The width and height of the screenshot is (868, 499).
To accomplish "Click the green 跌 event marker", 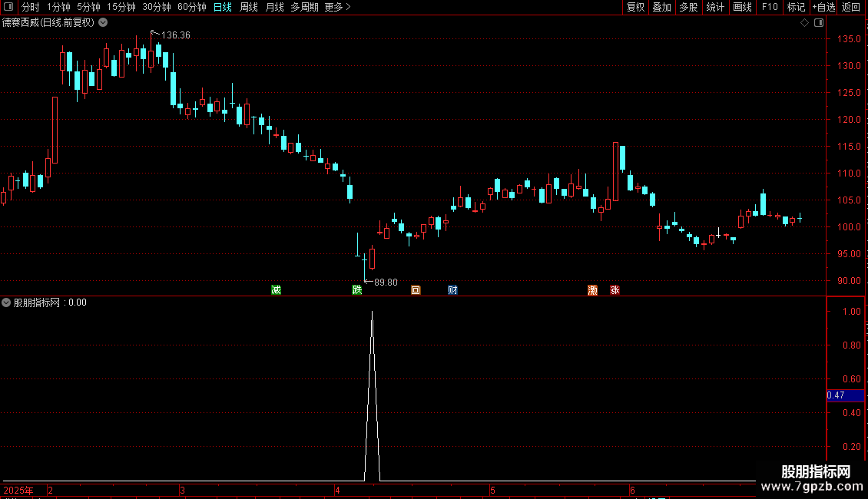I will (x=357, y=290).
